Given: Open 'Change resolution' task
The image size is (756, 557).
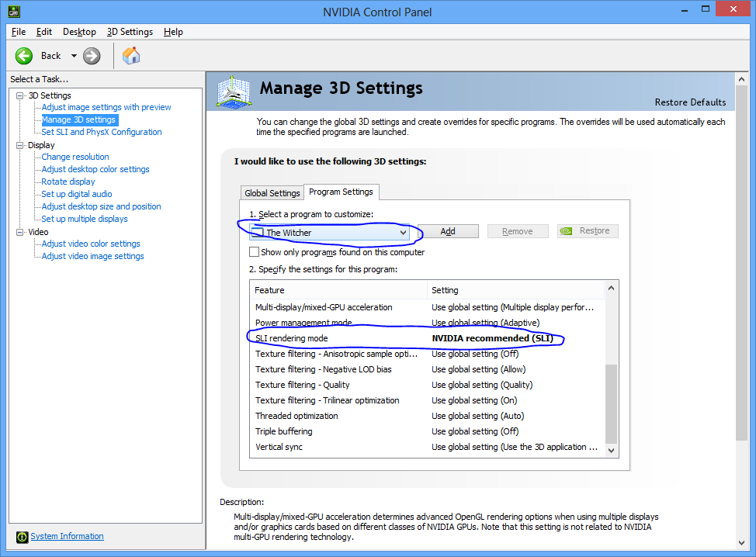Looking at the screenshot, I should tap(75, 157).
